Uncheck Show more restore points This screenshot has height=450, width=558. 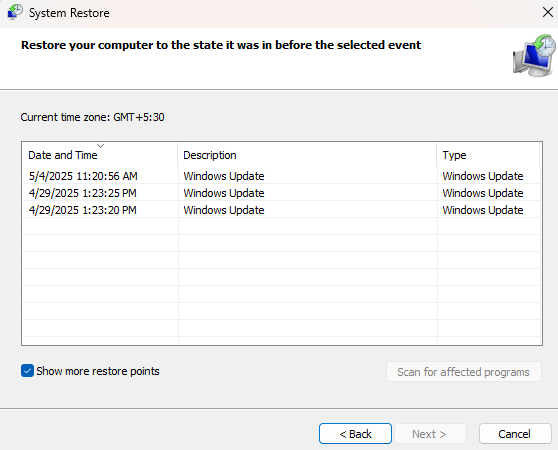[x=27, y=371]
